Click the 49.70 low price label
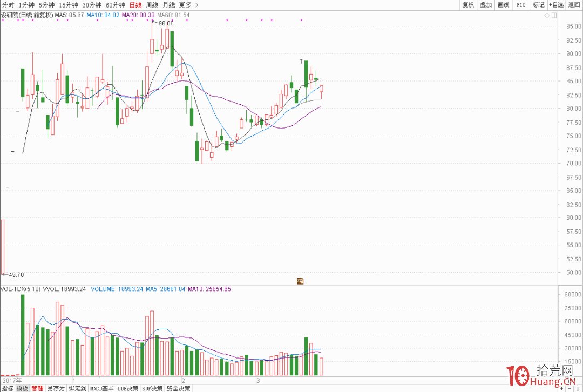The width and height of the screenshot is (583, 392). [16, 275]
